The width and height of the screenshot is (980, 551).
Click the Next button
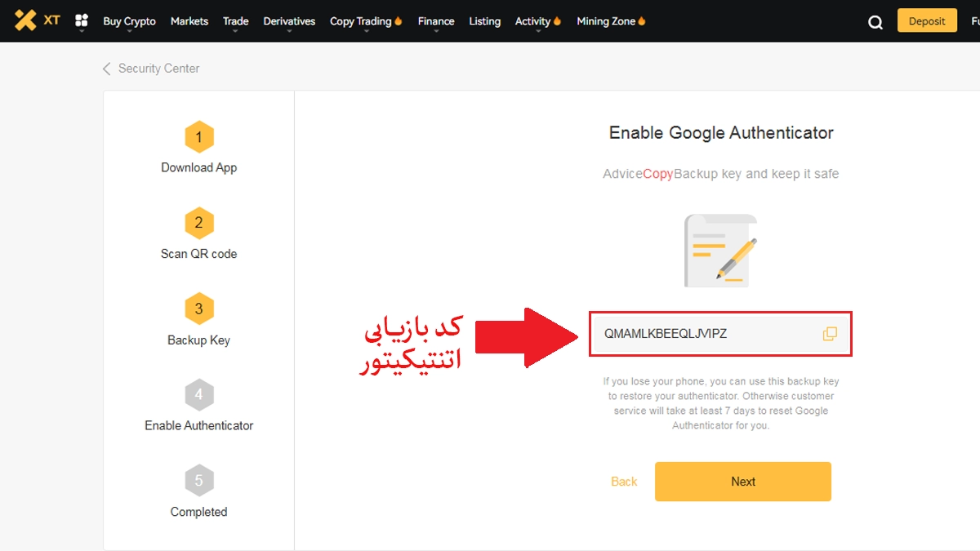[x=743, y=482]
